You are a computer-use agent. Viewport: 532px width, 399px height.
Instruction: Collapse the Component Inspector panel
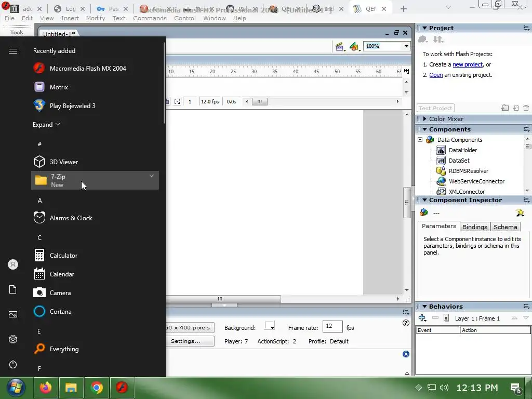tap(424, 200)
